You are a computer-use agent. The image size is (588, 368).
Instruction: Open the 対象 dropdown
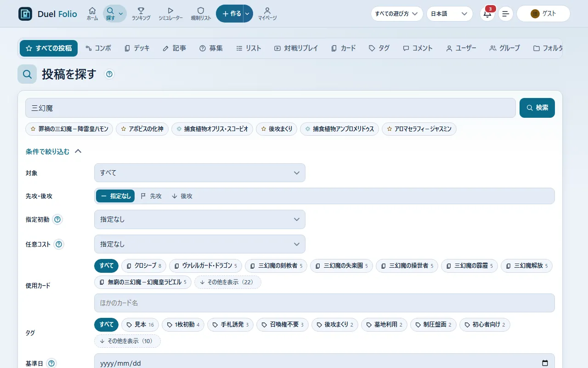pyautogui.click(x=200, y=173)
